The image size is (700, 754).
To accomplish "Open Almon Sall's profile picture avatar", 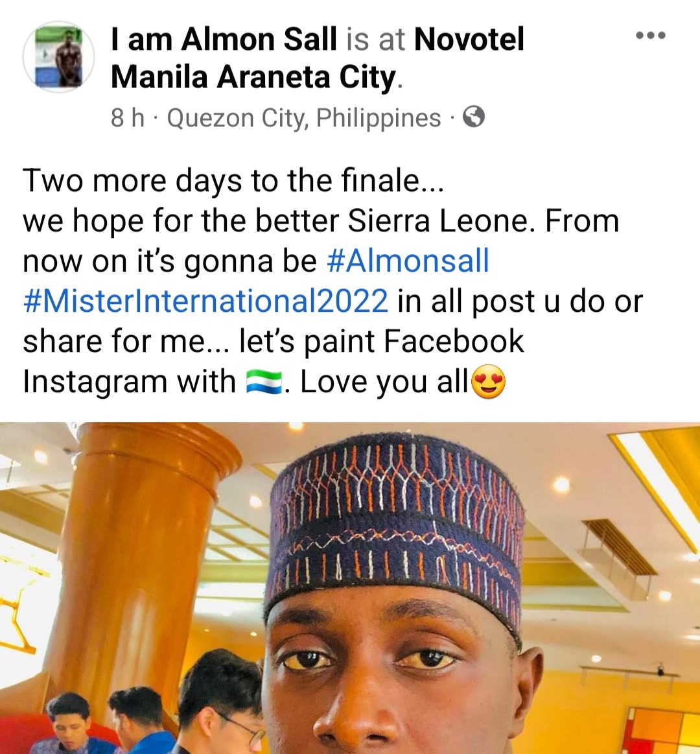I will [58, 57].
